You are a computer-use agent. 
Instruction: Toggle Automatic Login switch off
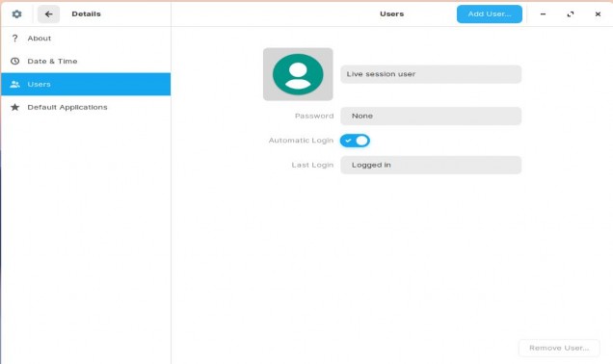355,141
